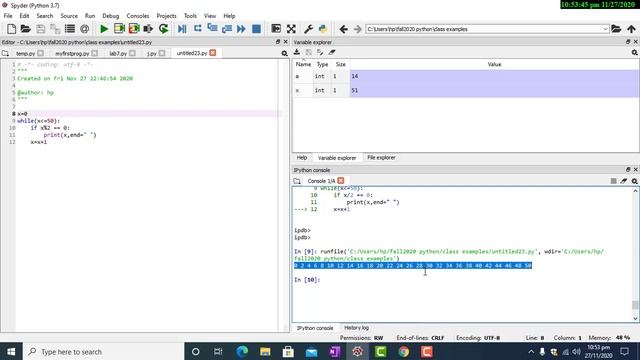The height and width of the screenshot is (360, 640).
Task: Open the View menu
Action: [x=210, y=16]
